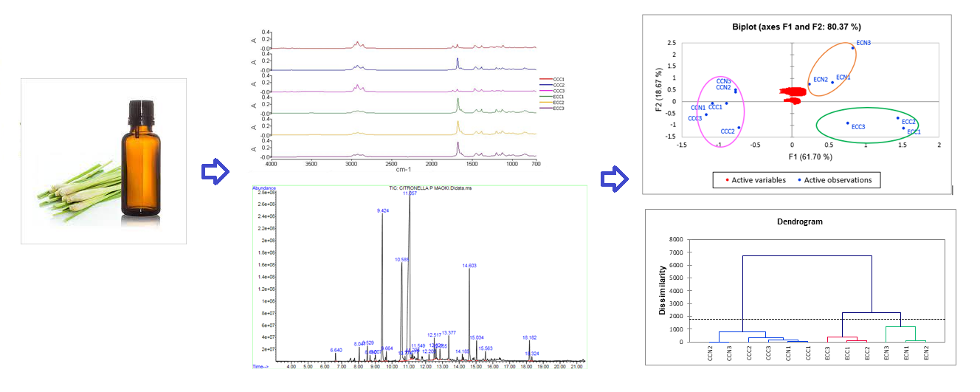
Task: Click the 6.640 peak label
Action: pyautogui.click(x=336, y=350)
